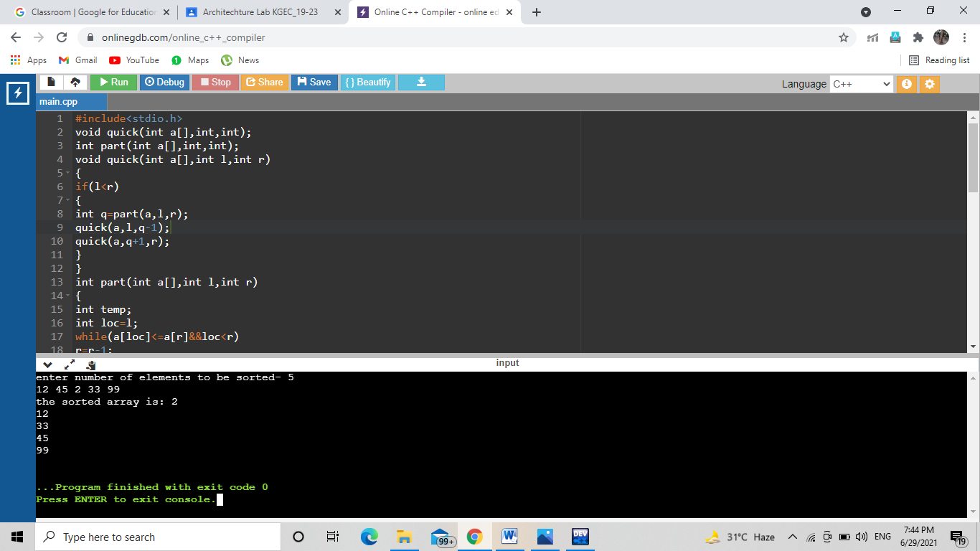Create a new file using the blank-page icon
The height and width of the screenshot is (551, 980).
(50, 82)
